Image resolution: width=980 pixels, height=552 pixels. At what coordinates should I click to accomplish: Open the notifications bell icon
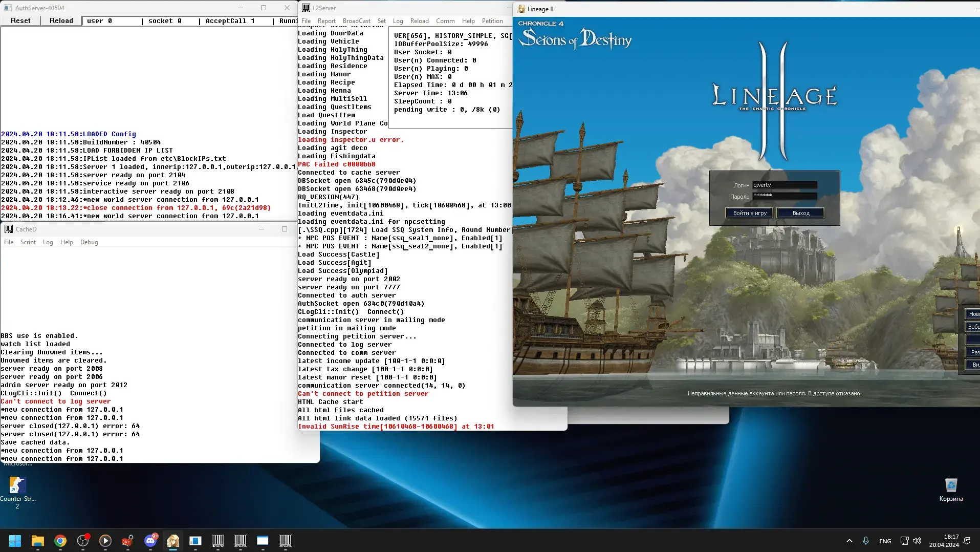coord(967,541)
